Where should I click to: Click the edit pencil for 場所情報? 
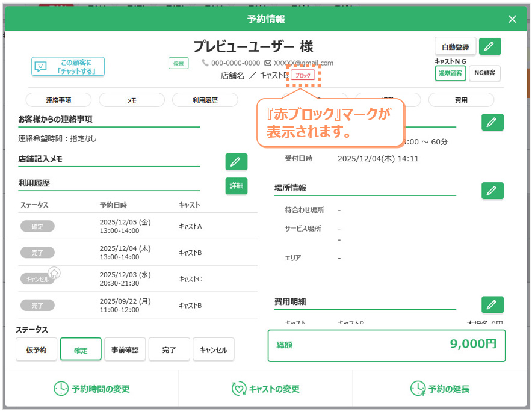pyautogui.click(x=492, y=191)
